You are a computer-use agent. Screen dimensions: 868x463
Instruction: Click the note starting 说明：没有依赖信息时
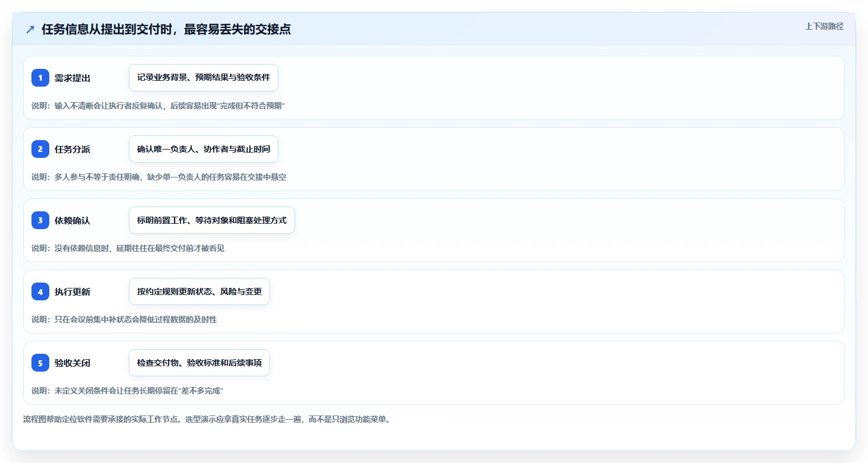point(128,248)
